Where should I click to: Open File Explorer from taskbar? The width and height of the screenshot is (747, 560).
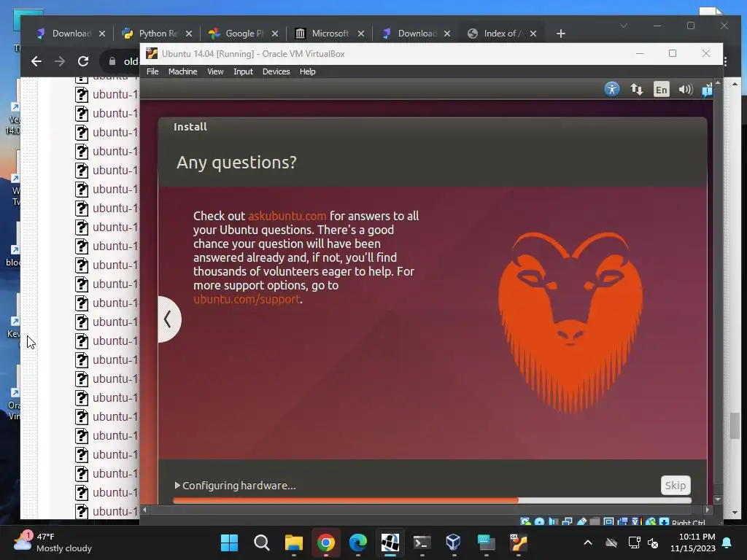(x=294, y=542)
